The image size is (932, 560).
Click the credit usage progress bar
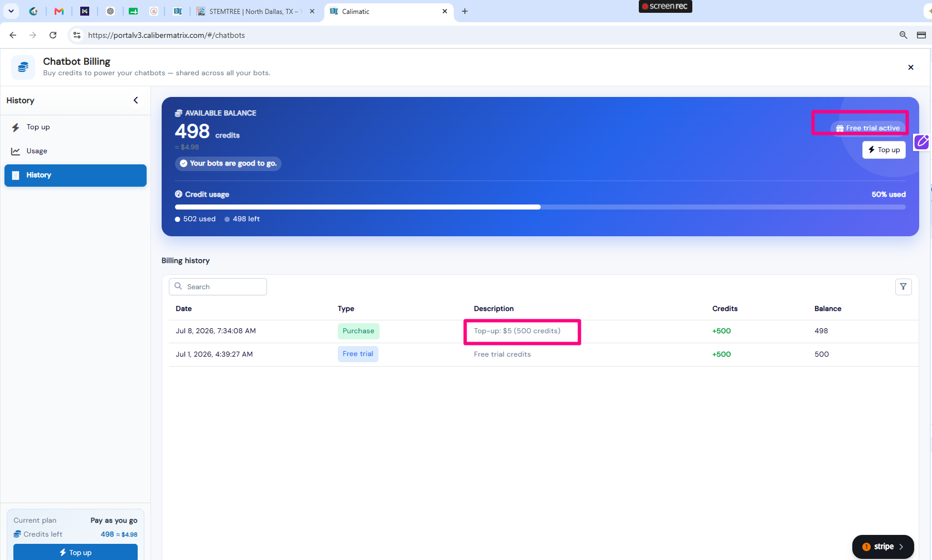pos(540,207)
